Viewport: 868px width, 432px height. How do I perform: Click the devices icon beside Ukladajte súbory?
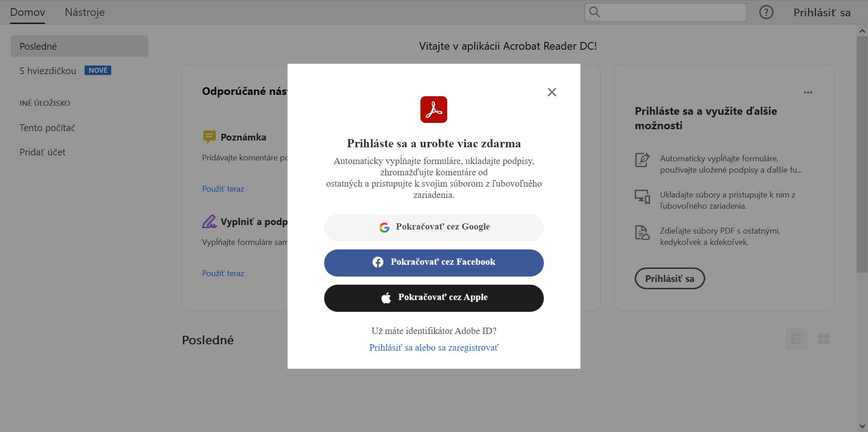click(642, 196)
